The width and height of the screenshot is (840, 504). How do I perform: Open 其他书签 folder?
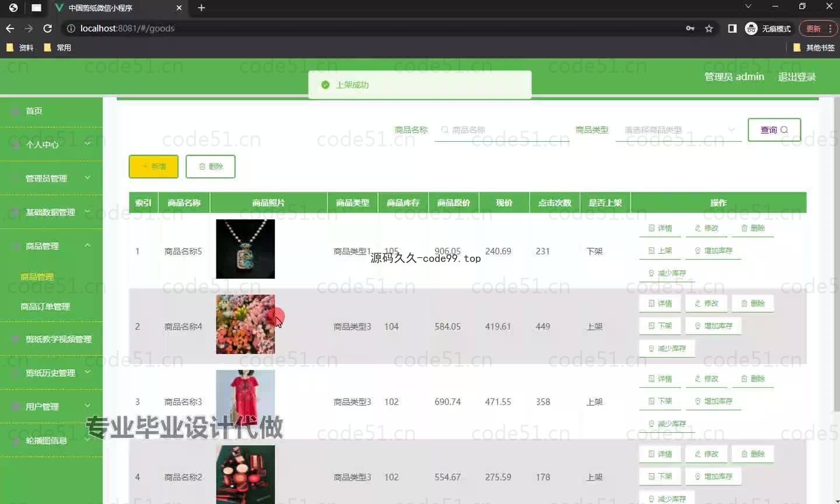point(814,48)
